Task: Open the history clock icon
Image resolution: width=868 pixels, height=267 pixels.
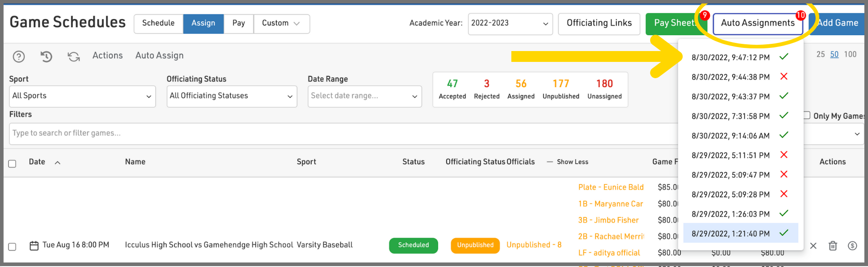Action: click(46, 56)
